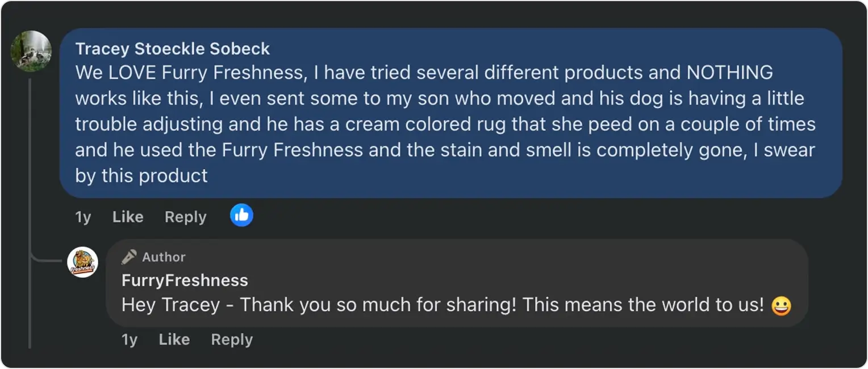Click the "by this product" last comment line

coord(141,176)
